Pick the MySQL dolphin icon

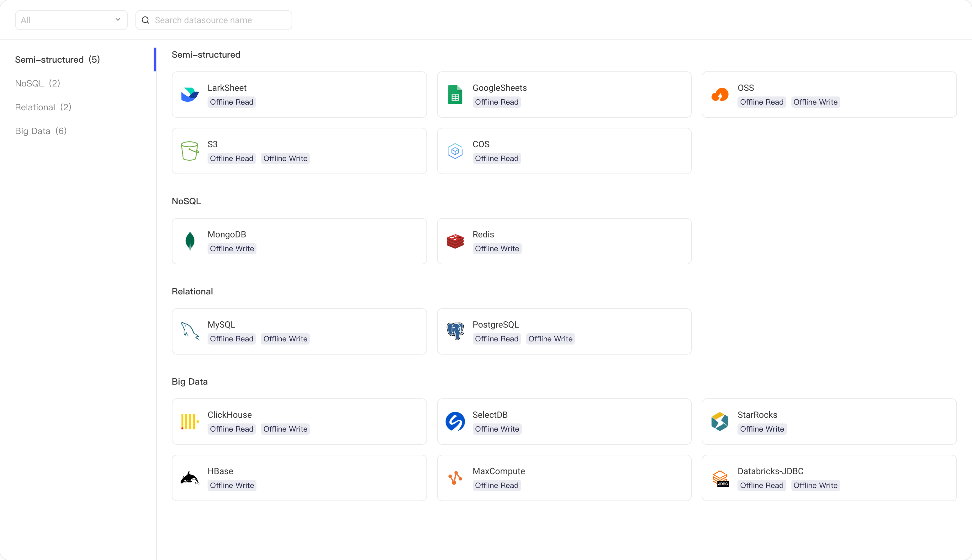pos(190,331)
